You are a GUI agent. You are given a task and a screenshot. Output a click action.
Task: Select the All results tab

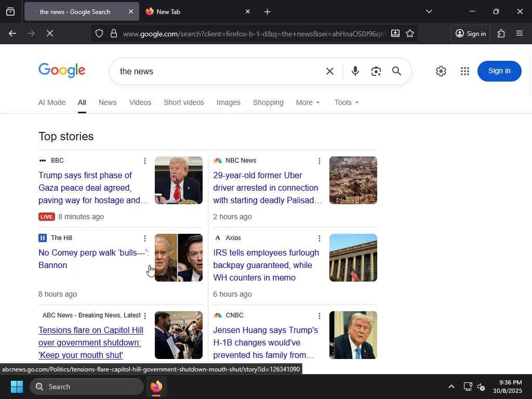coord(82,102)
